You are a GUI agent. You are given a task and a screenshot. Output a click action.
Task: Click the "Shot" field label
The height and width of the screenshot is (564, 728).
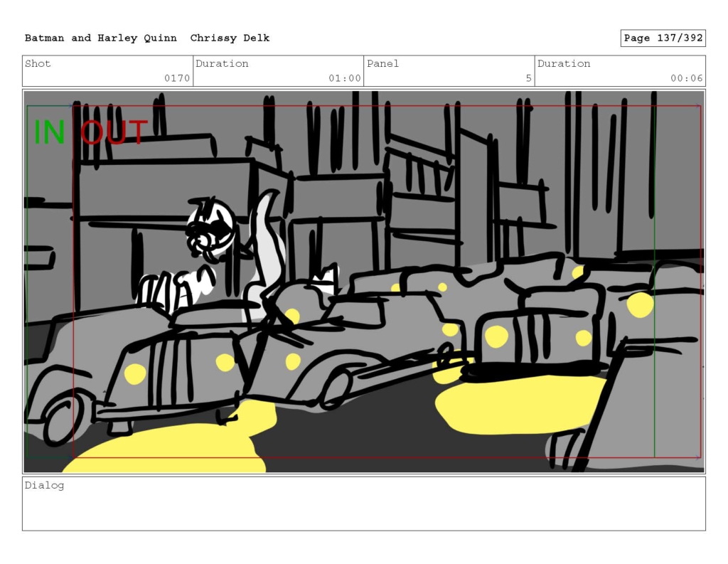pyautogui.click(x=38, y=63)
